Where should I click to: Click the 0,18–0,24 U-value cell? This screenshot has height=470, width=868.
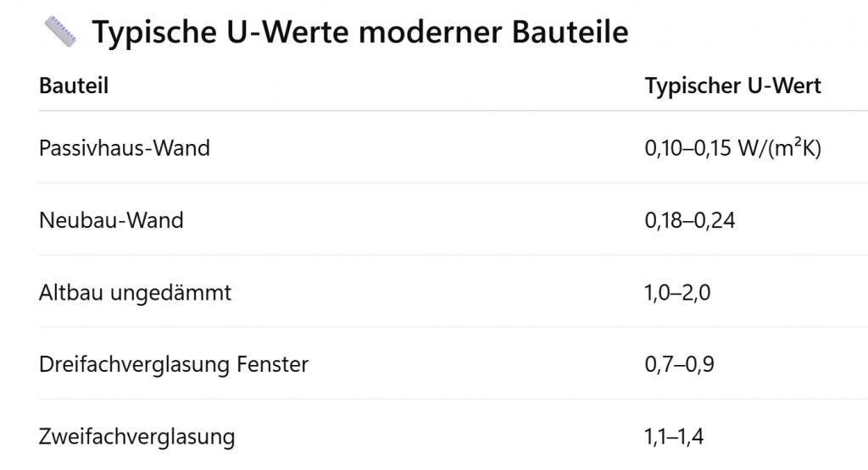(690, 221)
